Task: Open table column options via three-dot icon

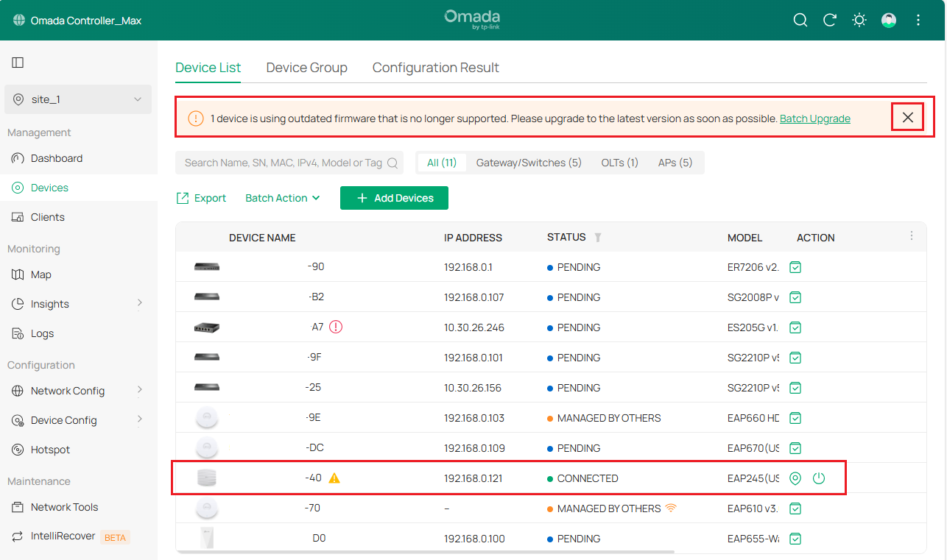Action: pos(912,235)
